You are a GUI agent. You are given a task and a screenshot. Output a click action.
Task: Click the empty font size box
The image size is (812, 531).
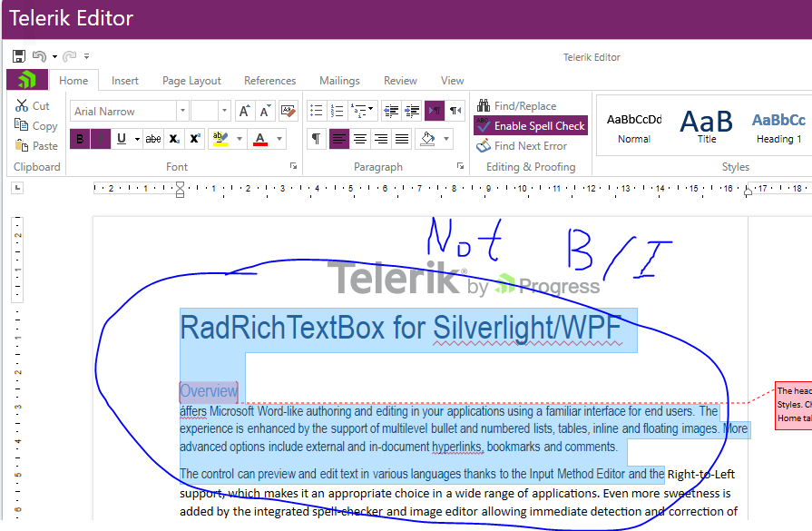click(204, 111)
